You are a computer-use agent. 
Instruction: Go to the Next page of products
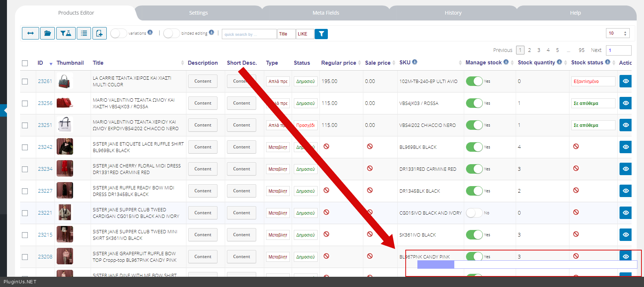596,50
